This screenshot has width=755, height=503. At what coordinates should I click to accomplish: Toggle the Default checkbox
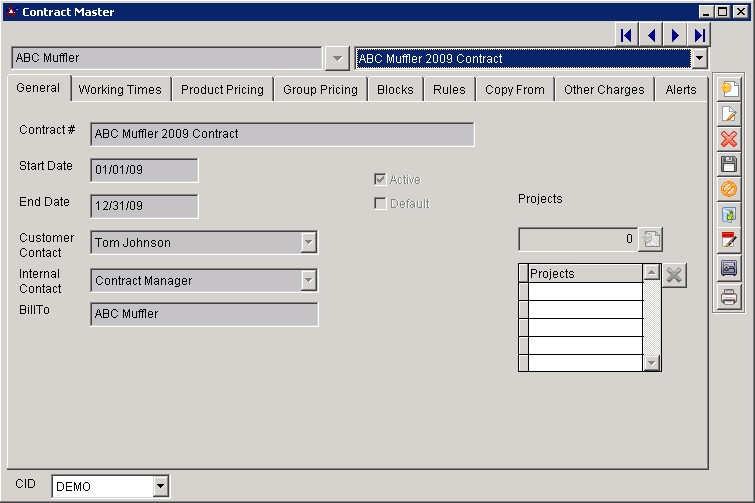[380, 204]
